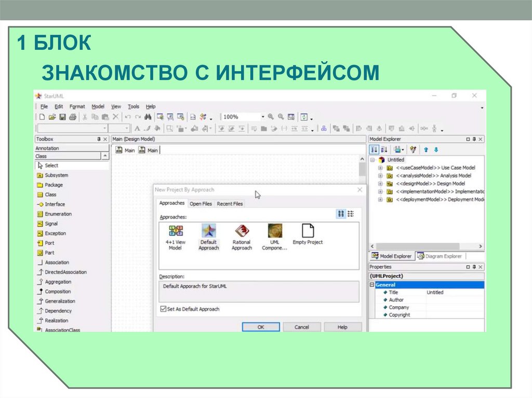Click the Fit To Window icon
This screenshot has width=532, height=398.
coord(291,117)
